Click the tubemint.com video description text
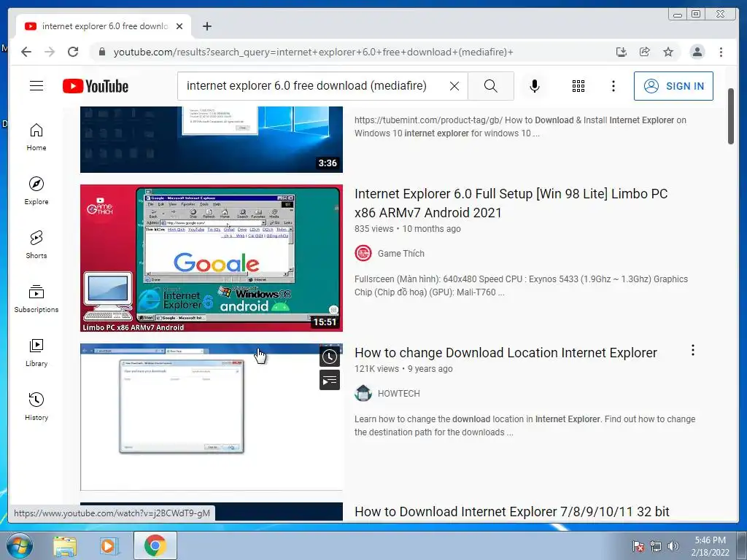The image size is (747, 560). (x=520, y=127)
